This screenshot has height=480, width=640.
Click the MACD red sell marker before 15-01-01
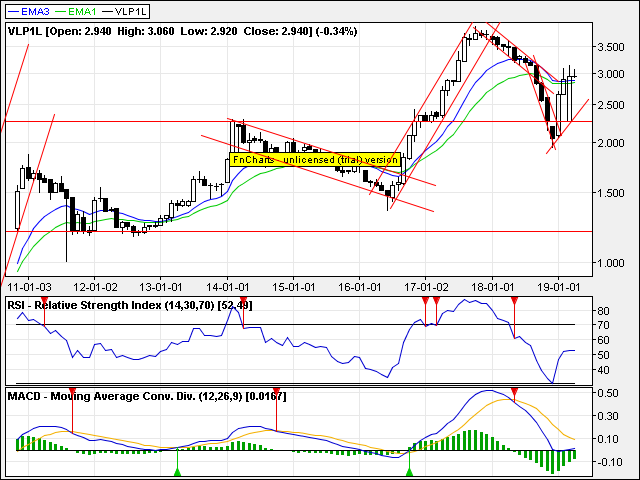coord(276,392)
